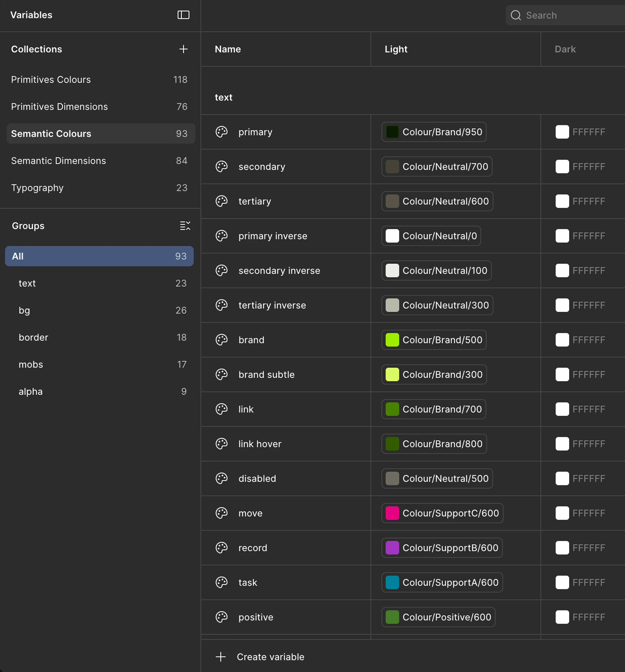Click the palette icon for secondary
625x672 pixels.
222,167
